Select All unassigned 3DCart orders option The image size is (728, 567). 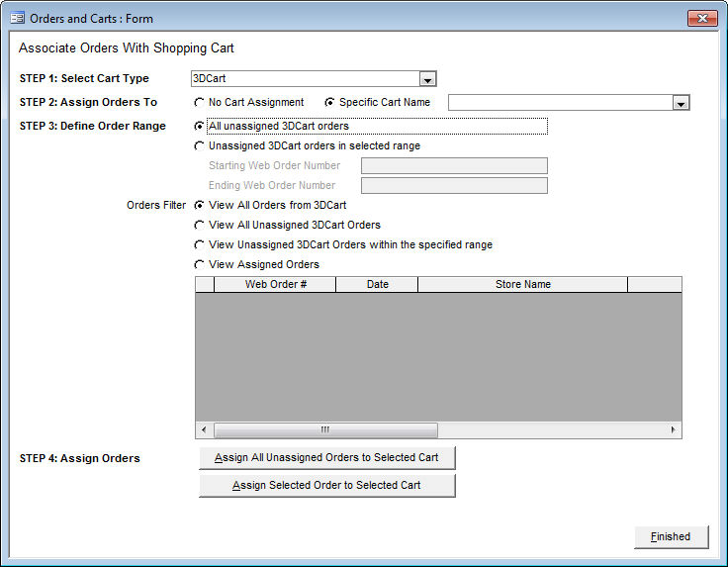point(201,127)
